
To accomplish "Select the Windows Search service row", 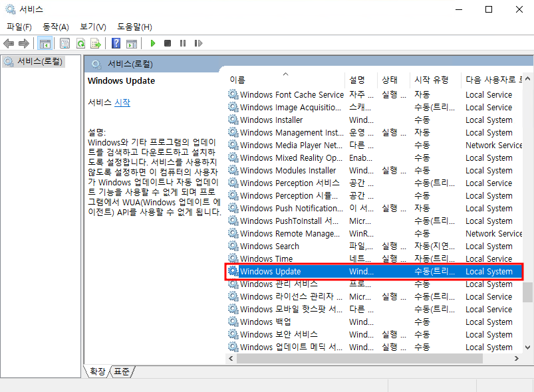I will click(x=269, y=246).
